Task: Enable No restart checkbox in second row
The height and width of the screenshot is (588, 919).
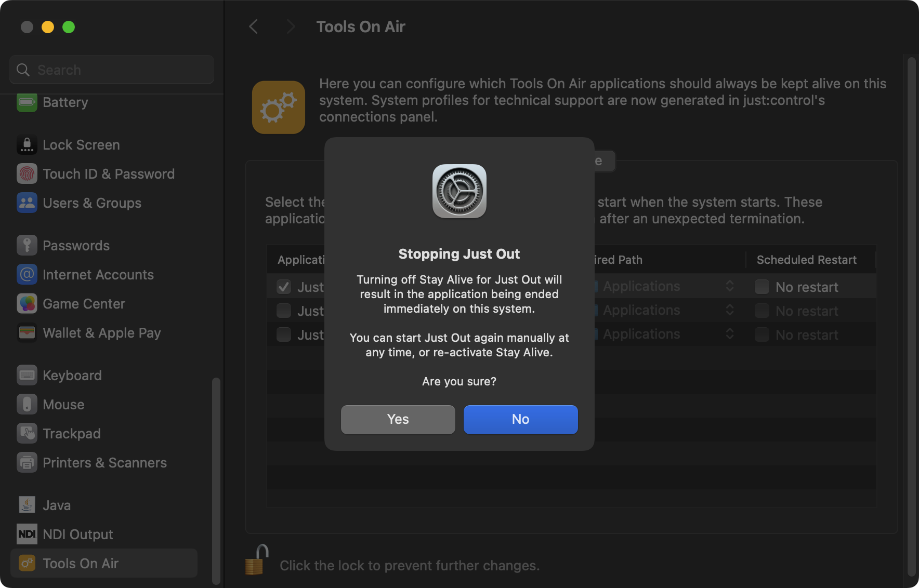Action: 762,311
